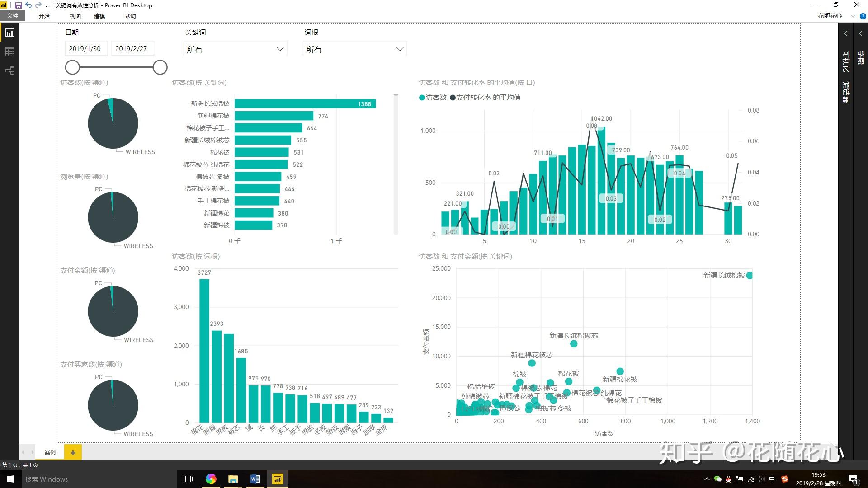Open the help question mark icon
The image size is (868, 488).
(863, 16)
